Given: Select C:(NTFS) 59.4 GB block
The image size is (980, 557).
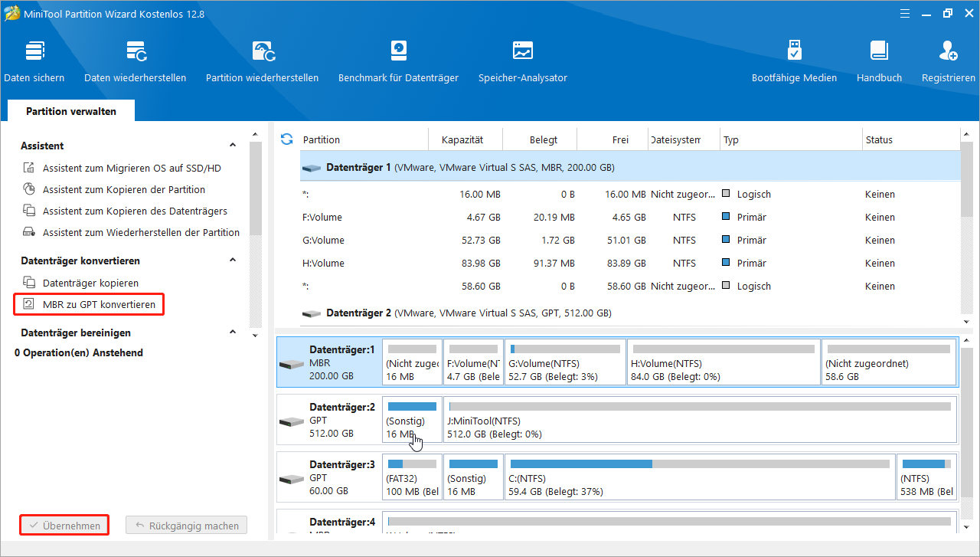Looking at the screenshot, I should (x=701, y=477).
